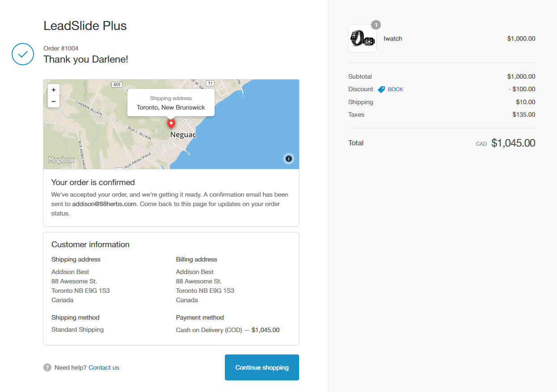Image resolution: width=557 pixels, height=392 pixels.
Task: Click the Taxes label
Action: 356,114
